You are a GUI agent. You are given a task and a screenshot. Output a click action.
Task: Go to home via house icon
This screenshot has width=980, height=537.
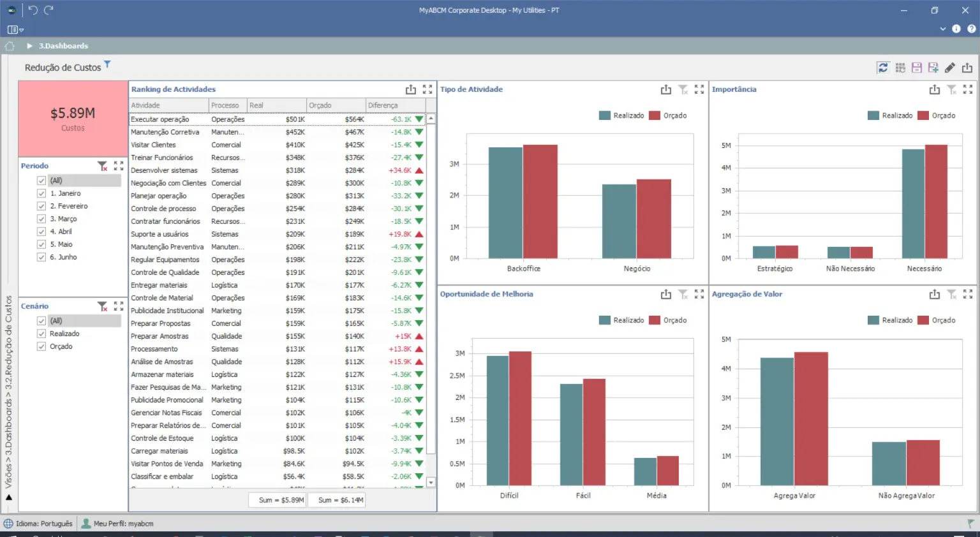10,46
